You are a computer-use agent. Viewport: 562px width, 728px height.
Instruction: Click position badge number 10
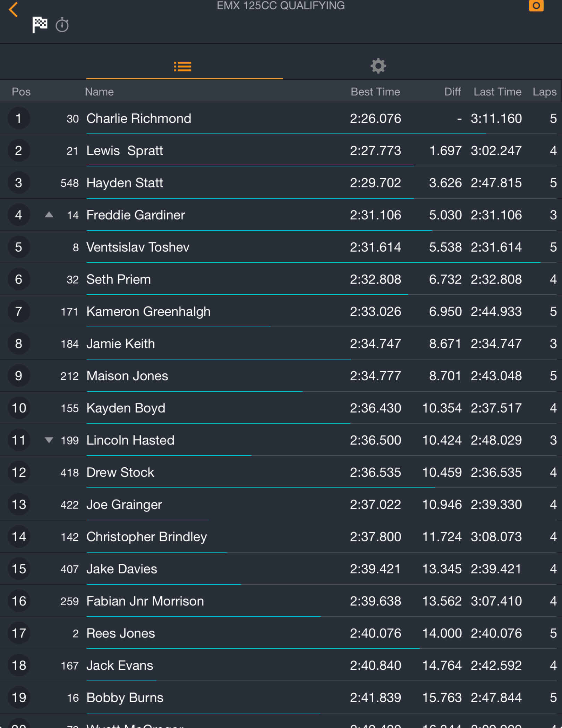click(19, 408)
